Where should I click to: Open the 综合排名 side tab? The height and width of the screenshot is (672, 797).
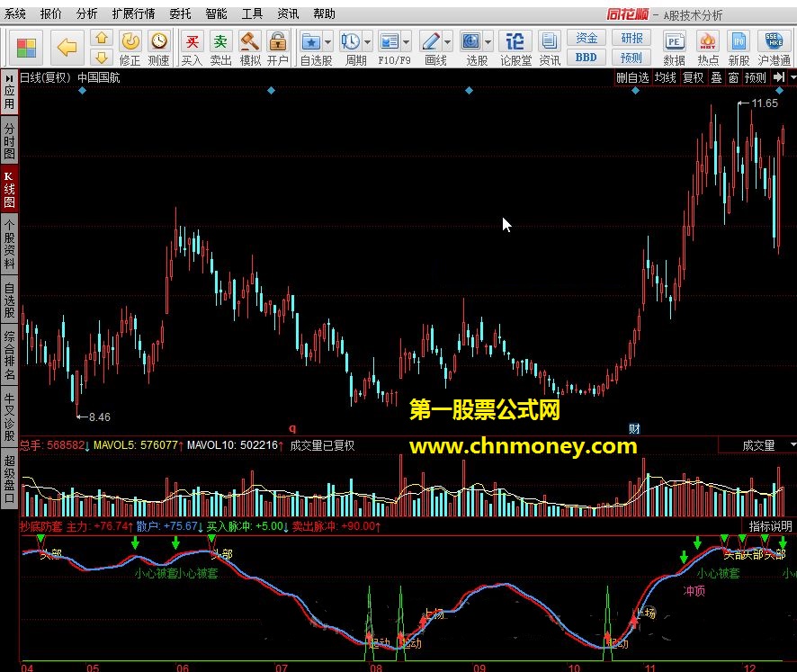9,355
